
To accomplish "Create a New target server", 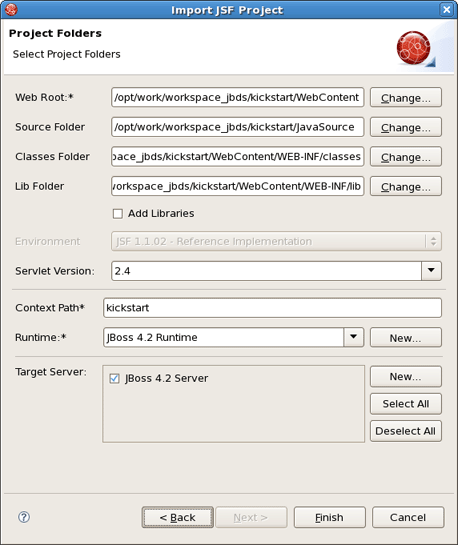I will 406,376.
